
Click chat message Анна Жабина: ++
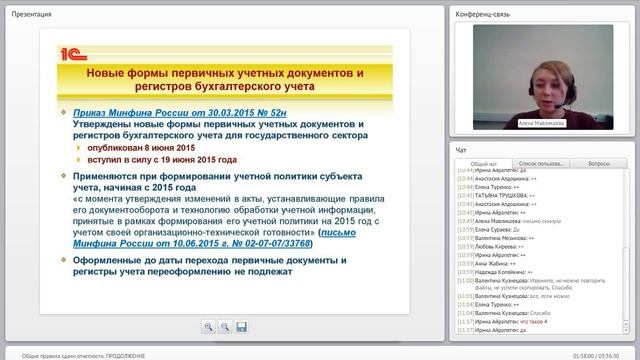pos(488,264)
